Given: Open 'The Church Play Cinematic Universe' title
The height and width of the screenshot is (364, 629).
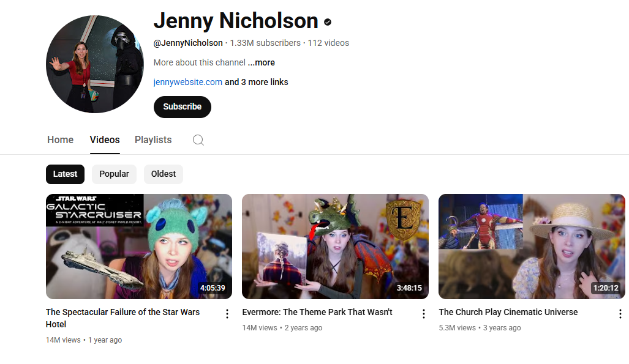Looking at the screenshot, I should pyautogui.click(x=508, y=312).
